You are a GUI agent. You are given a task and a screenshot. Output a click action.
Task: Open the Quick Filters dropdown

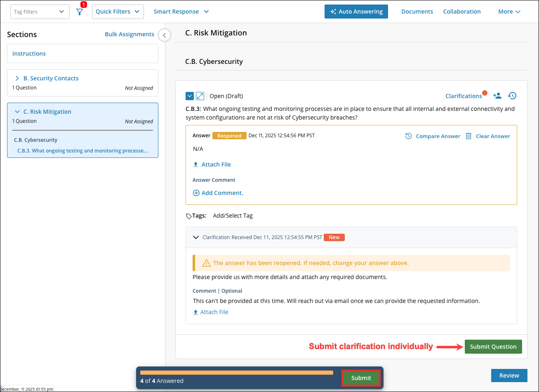[x=118, y=12]
